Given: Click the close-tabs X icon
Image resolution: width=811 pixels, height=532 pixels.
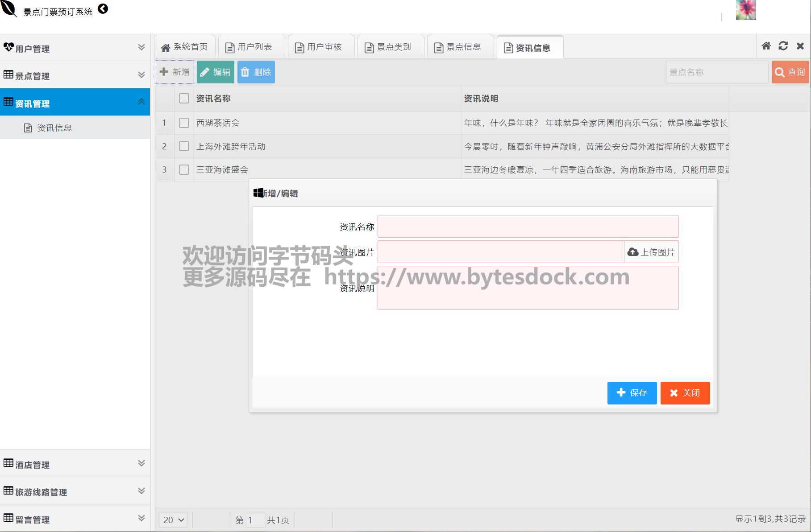Looking at the screenshot, I should point(800,46).
